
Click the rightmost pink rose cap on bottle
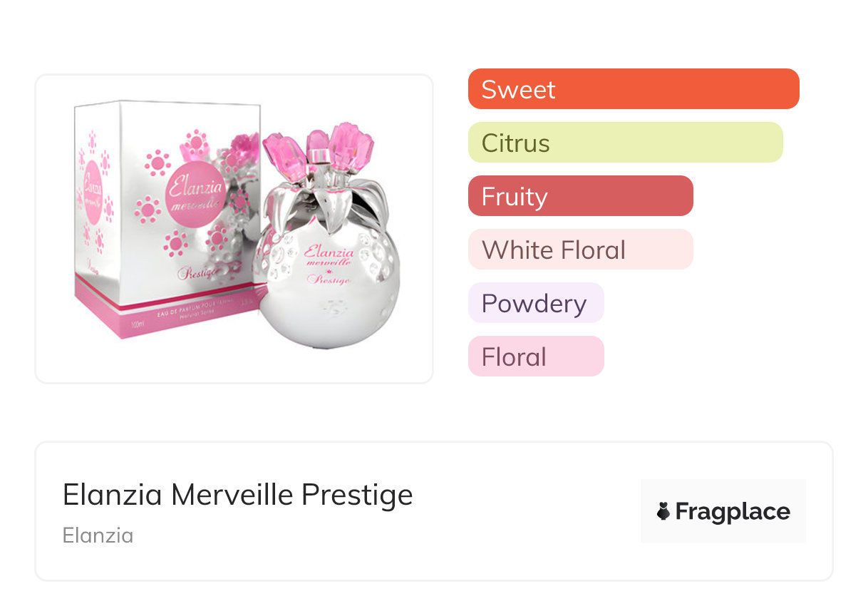pyautogui.click(x=351, y=145)
